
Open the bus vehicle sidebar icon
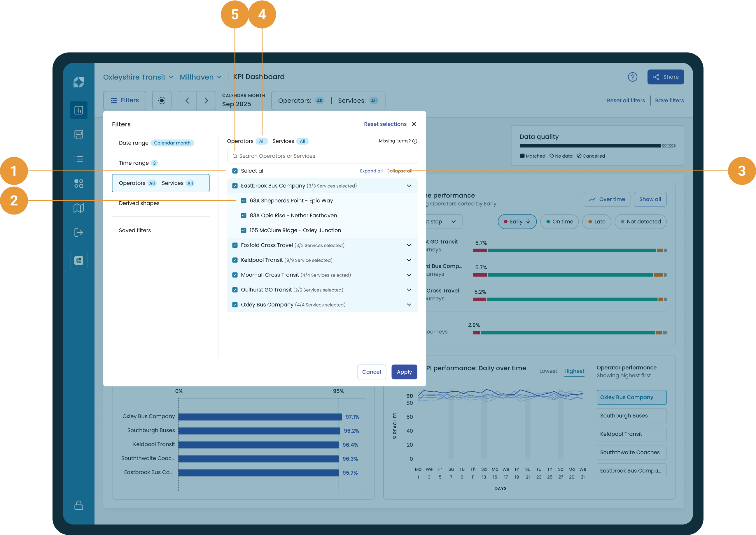(78, 134)
